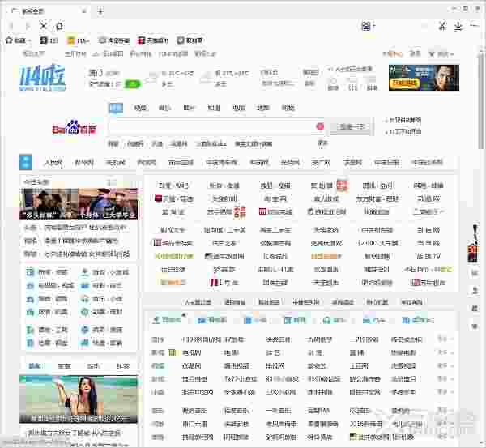The width and height of the screenshot is (486, 448).
Task: Expand 更多 in the 小说 row
Action: pyautogui.click(x=445, y=392)
